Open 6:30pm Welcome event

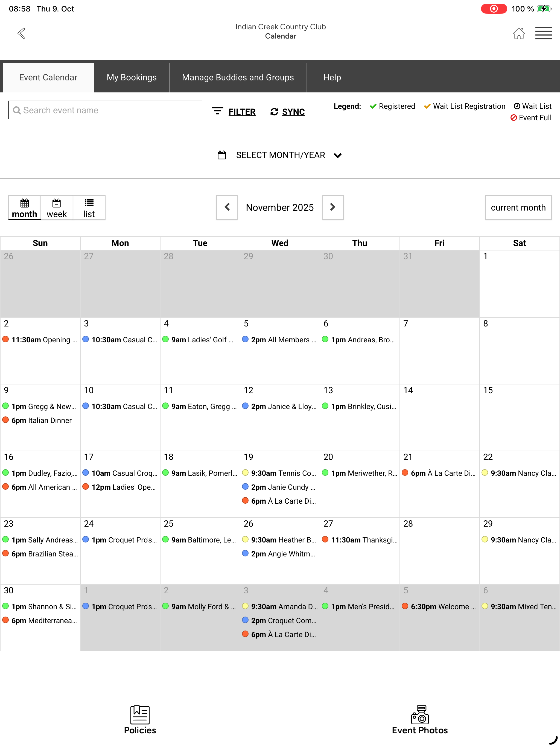pyautogui.click(x=439, y=606)
